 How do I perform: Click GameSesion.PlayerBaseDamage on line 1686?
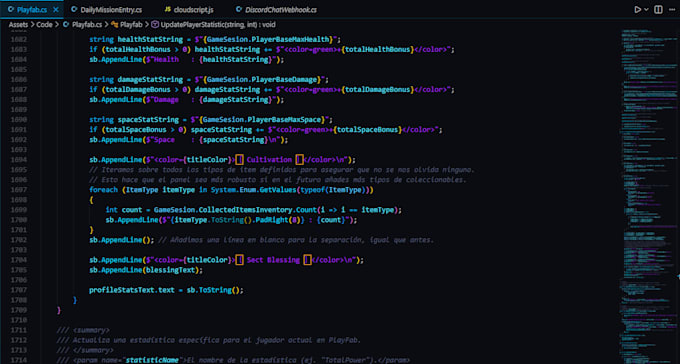click(262, 80)
